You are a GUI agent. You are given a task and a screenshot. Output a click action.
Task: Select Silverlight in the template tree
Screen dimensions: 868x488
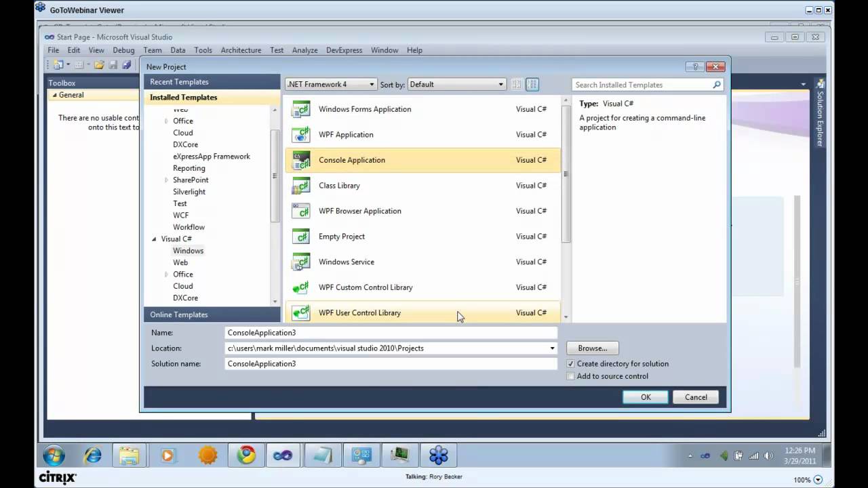coord(189,192)
